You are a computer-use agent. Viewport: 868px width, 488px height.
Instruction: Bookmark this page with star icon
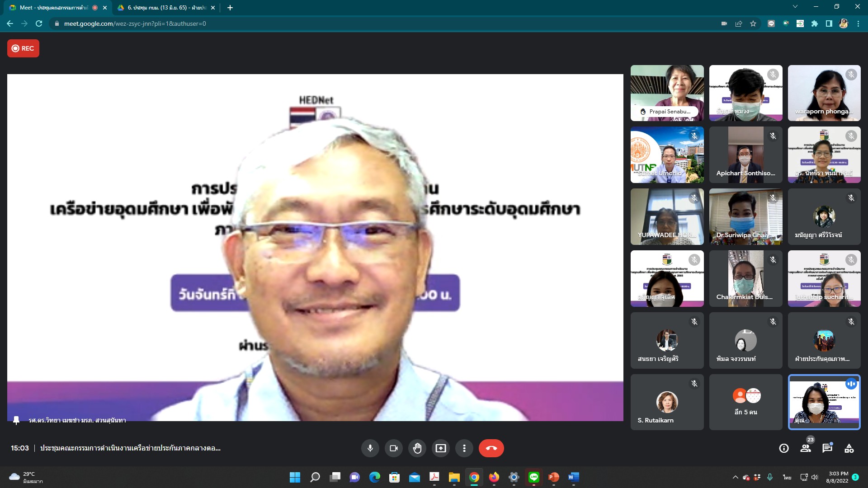(753, 23)
